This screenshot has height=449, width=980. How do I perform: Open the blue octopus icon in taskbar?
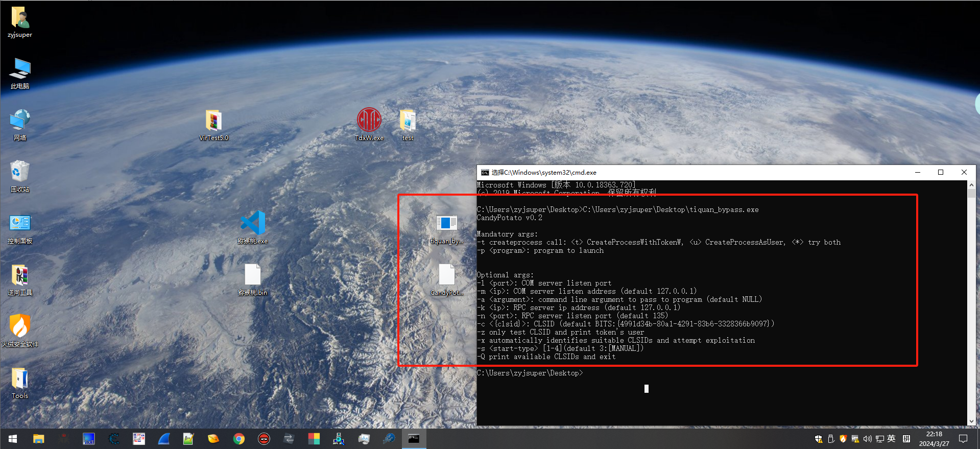pyautogui.click(x=389, y=439)
